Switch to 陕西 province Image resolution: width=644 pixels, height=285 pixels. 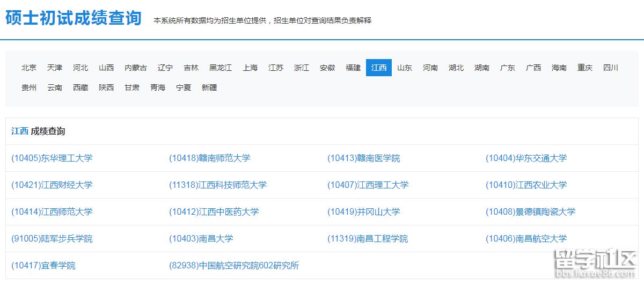106,87
